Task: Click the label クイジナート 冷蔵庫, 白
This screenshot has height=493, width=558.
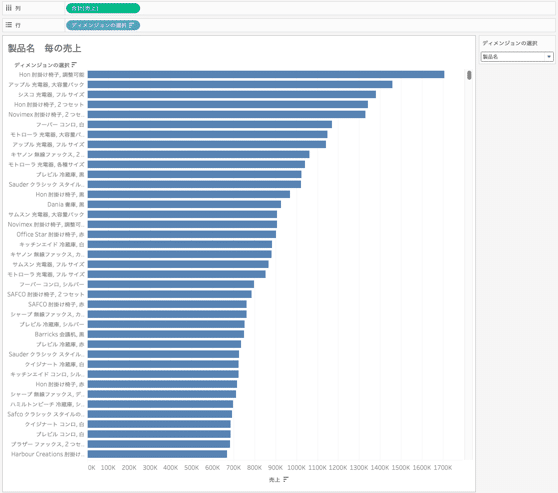Action: pos(54,364)
